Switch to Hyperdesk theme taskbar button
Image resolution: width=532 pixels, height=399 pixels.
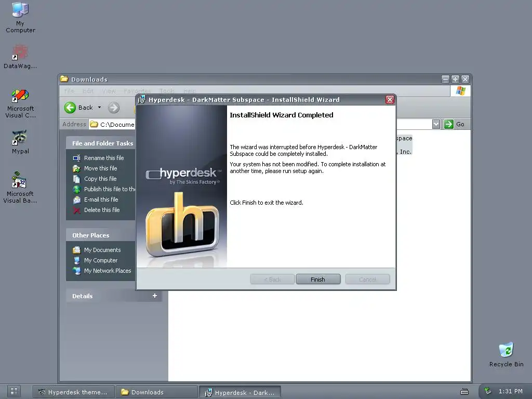(x=73, y=392)
